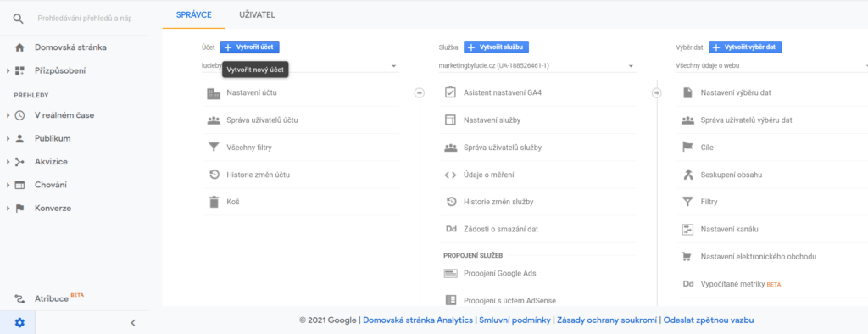Viewport: 868px width, 334px height.
Task: Open the Údaje o měření code icon
Action: (451, 175)
